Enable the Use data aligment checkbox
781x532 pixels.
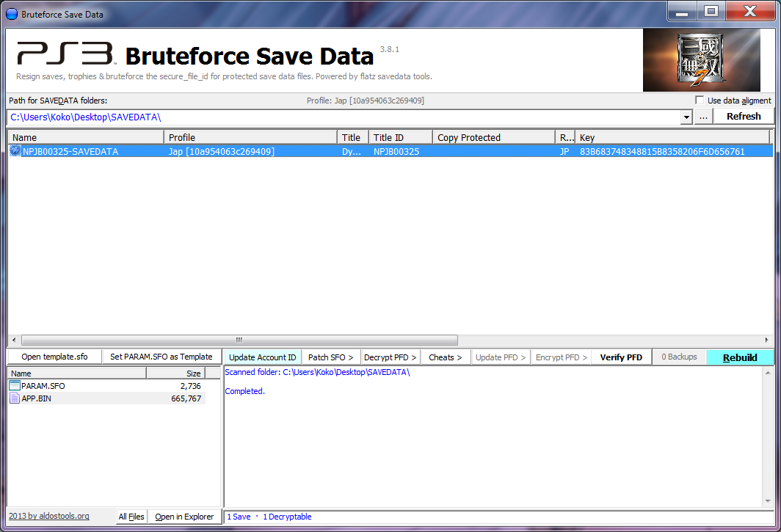click(700, 100)
